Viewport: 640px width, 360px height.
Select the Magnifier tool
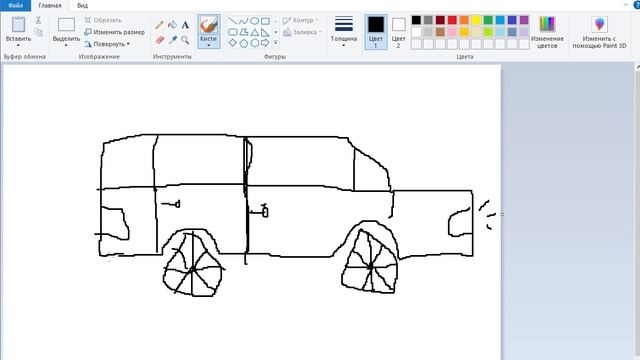click(x=185, y=40)
